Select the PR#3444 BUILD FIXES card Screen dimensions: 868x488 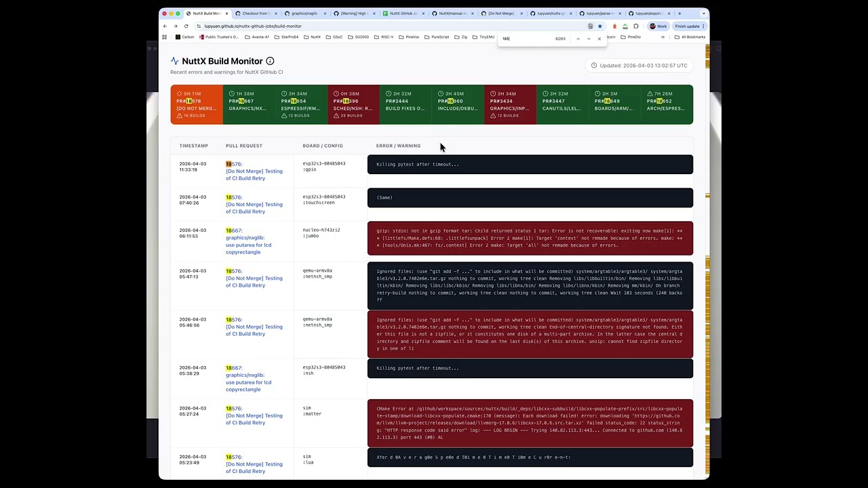point(406,104)
